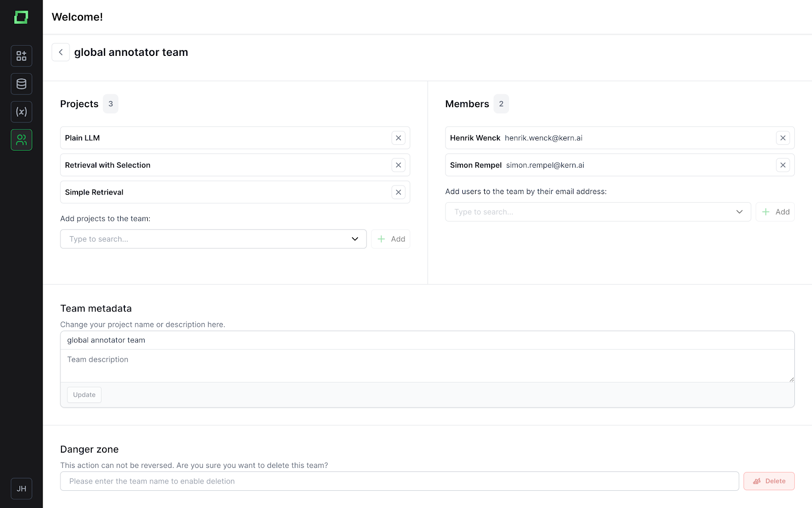
Task: Open the users/teams icon in sidebar
Action: coord(21,140)
